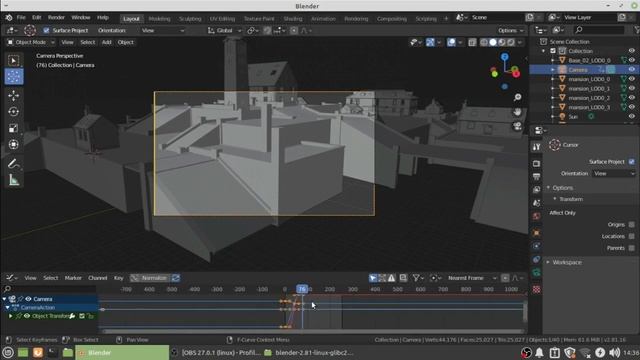Open the File menu
640x360 pixels.
(21, 18)
